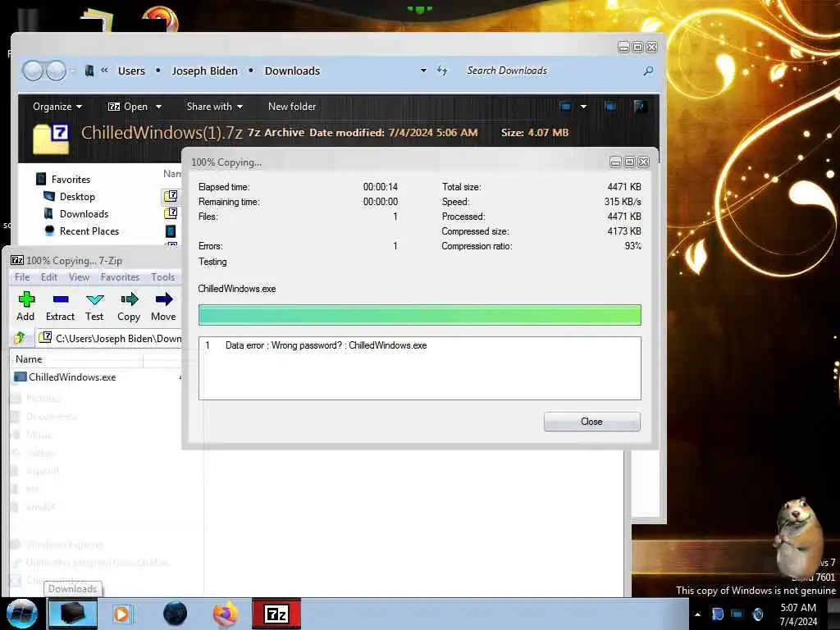Show hidden system tray icons
Image resolution: width=840 pixels, height=630 pixels.
point(697,614)
